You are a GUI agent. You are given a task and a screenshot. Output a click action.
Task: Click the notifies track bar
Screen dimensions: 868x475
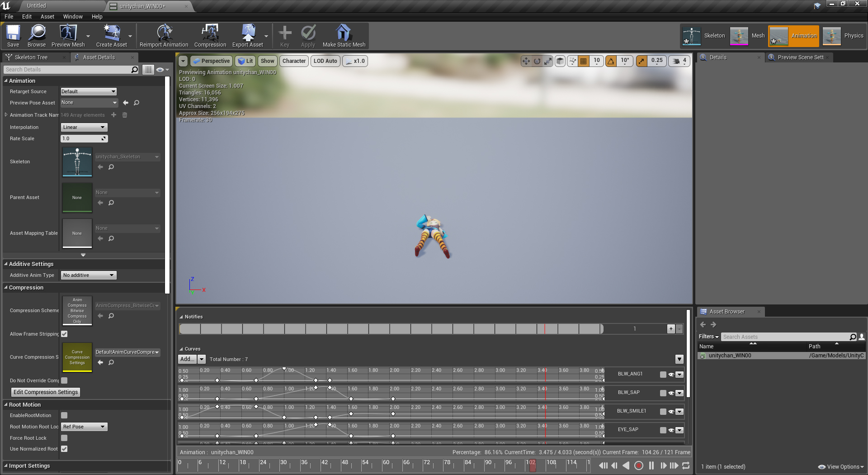pos(391,329)
